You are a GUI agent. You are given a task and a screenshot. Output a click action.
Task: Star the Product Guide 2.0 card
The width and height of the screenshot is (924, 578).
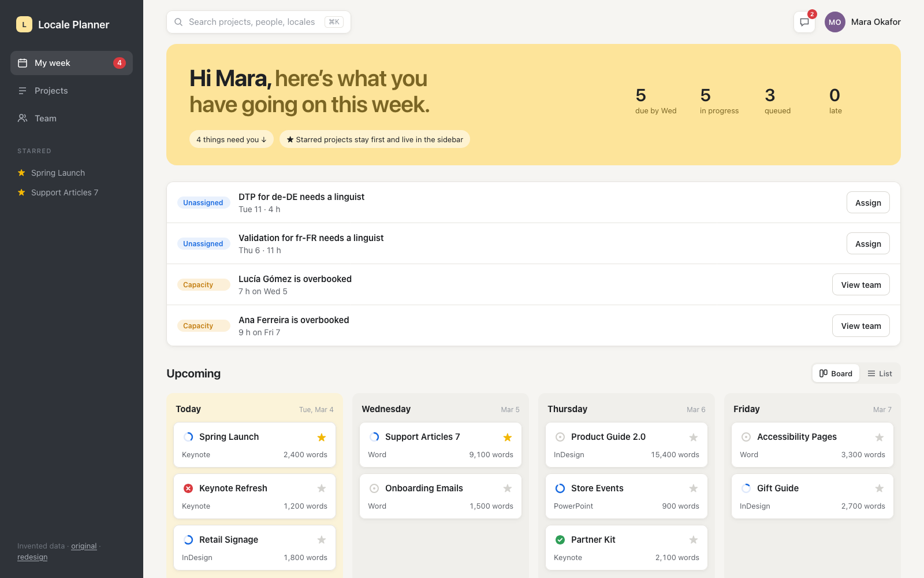[694, 438]
